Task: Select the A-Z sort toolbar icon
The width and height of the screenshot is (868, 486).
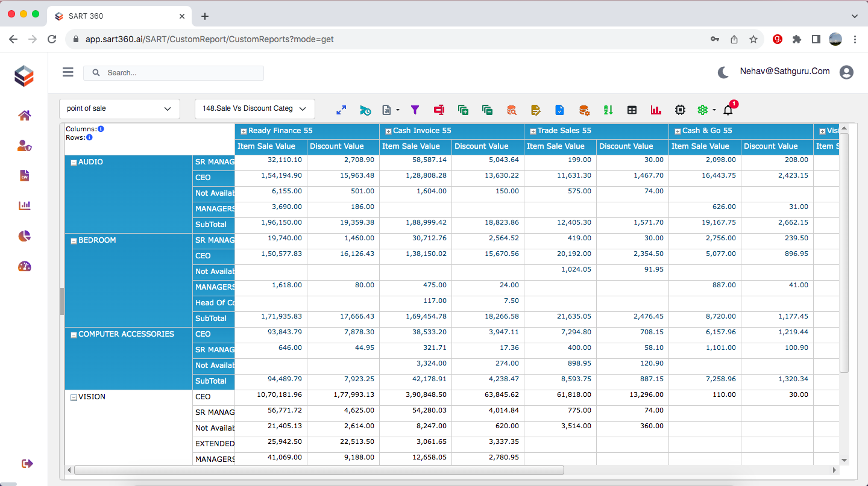Action: (608, 110)
